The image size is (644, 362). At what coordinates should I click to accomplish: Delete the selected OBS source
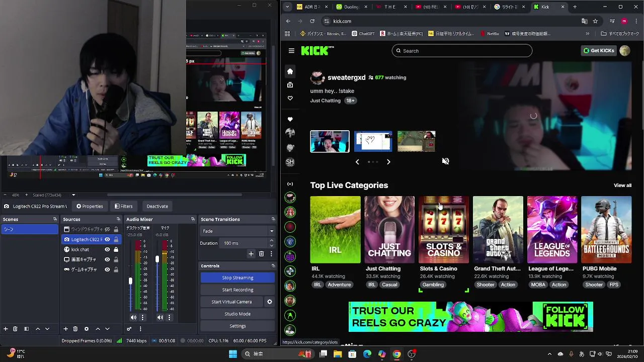pyautogui.click(x=75, y=329)
